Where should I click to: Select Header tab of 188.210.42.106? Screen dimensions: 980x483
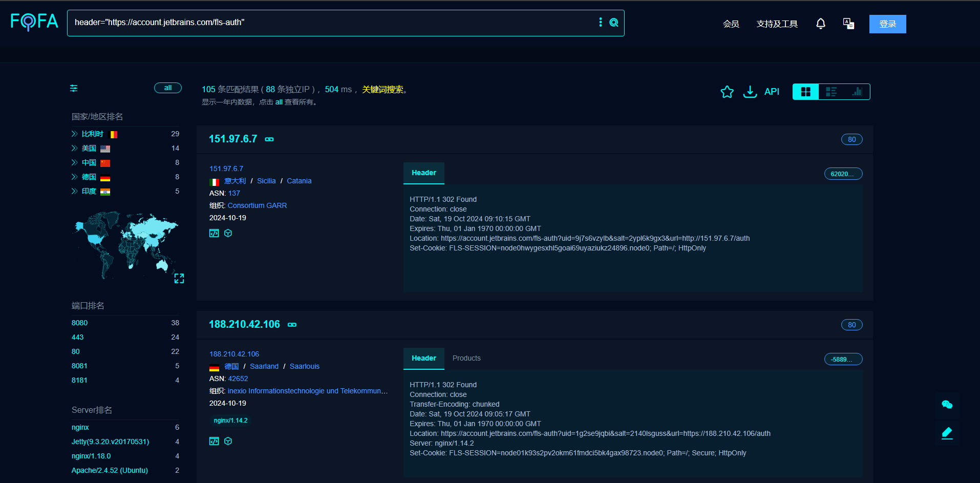424,359
